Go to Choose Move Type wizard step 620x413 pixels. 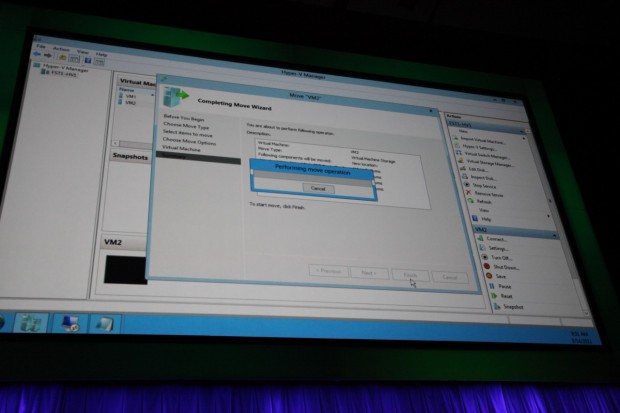tap(186, 125)
